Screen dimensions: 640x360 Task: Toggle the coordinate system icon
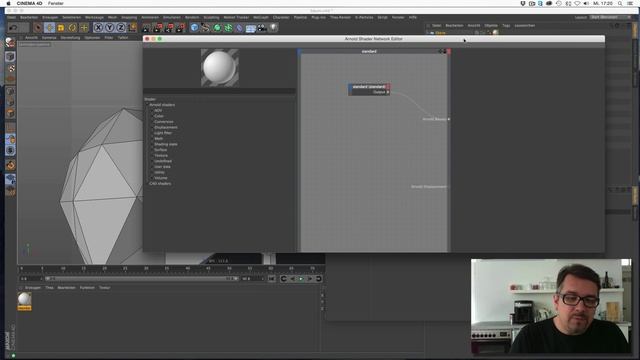(132, 28)
